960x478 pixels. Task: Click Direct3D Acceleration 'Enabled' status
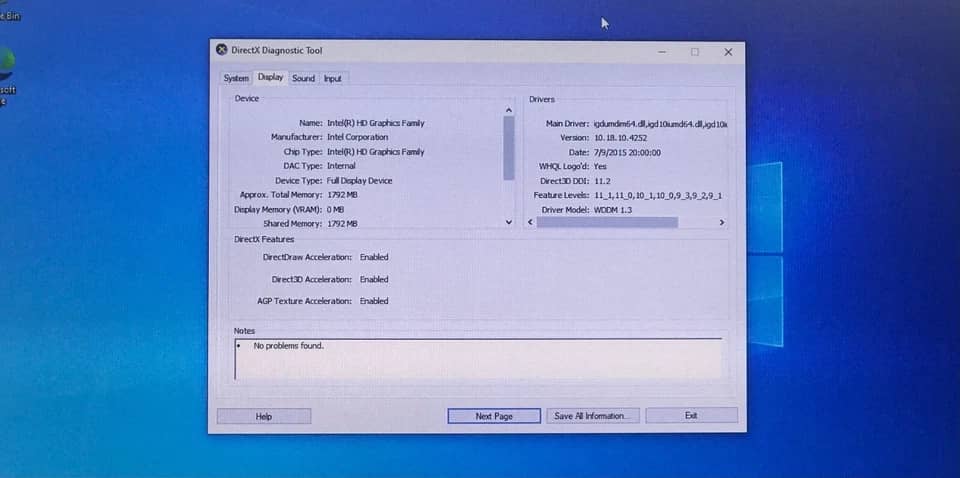pos(374,279)
